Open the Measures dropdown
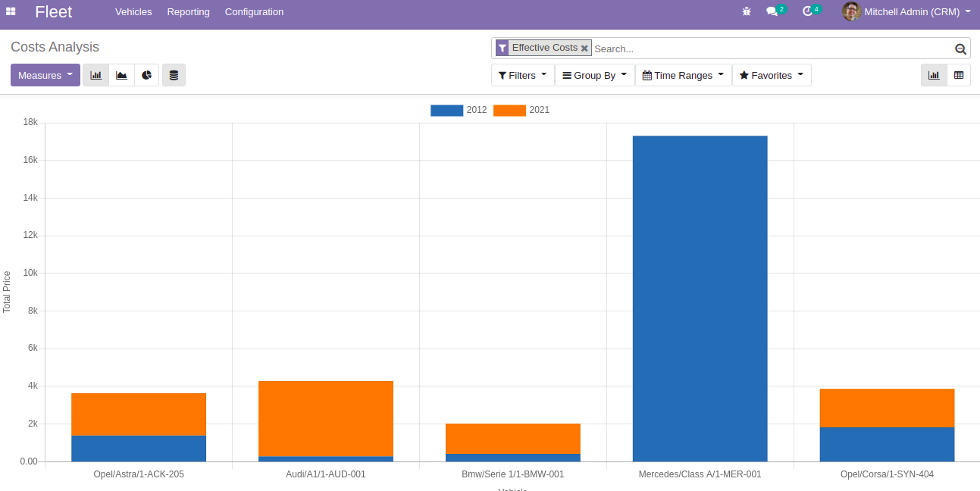980x491 pixels. [x=45, y=75]
